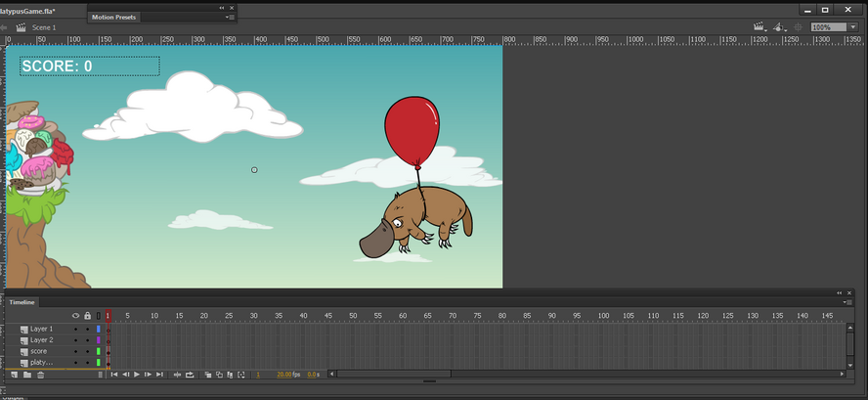Click the frame rate value (20.00 fps)
The width and height of the screenshot is (868, 400).
(284, 375)
